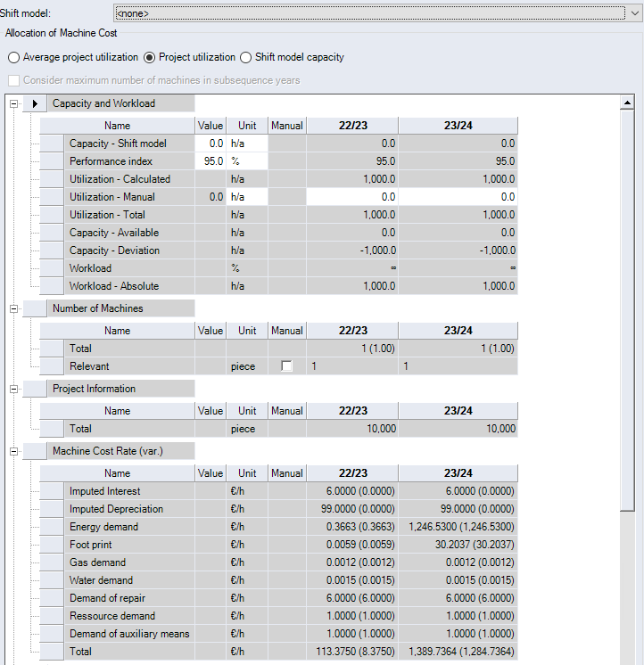This screenshot has height=665, width=644.
Task: Select Average project utilization option
Action: point(73,57)
